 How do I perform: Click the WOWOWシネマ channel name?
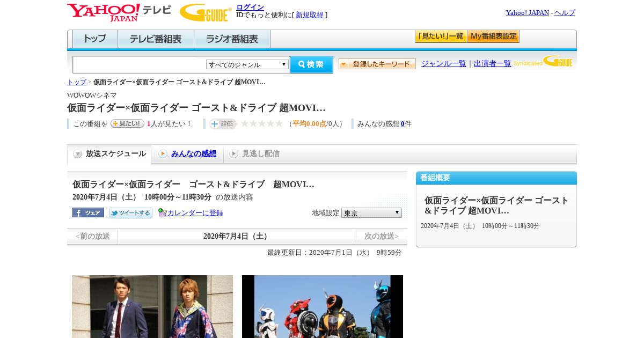click(x=92, y=95)
